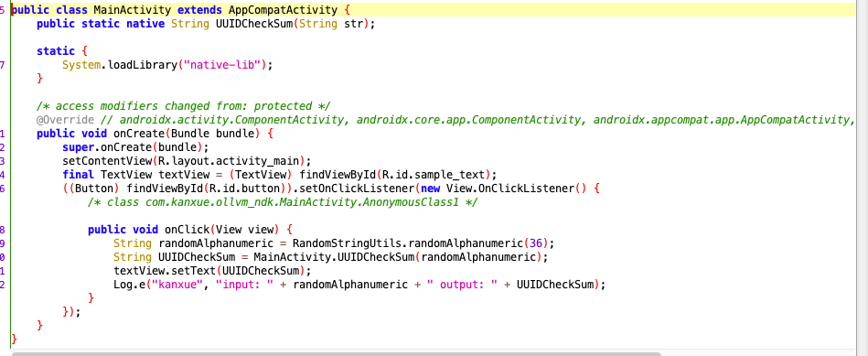The image size is (868, 356).
Task: Click the loadLibrary method call
Action: (142, 65)
